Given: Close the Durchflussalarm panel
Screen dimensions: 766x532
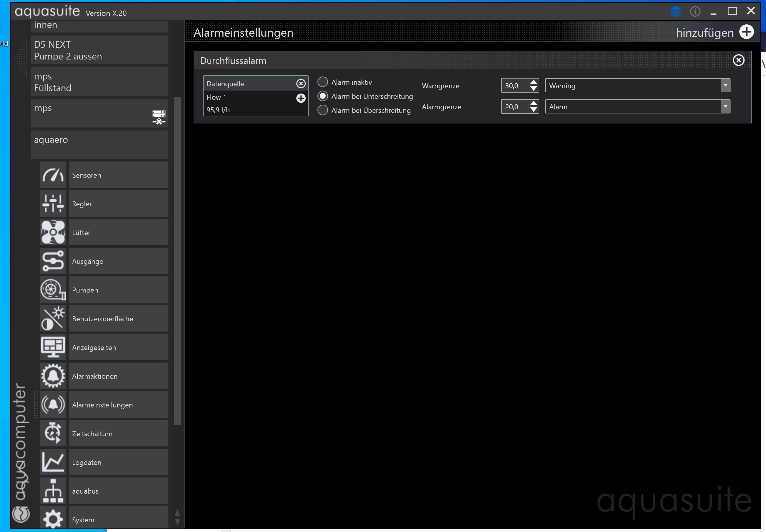Looking at the screenshot, I should (x=738, y=60).
